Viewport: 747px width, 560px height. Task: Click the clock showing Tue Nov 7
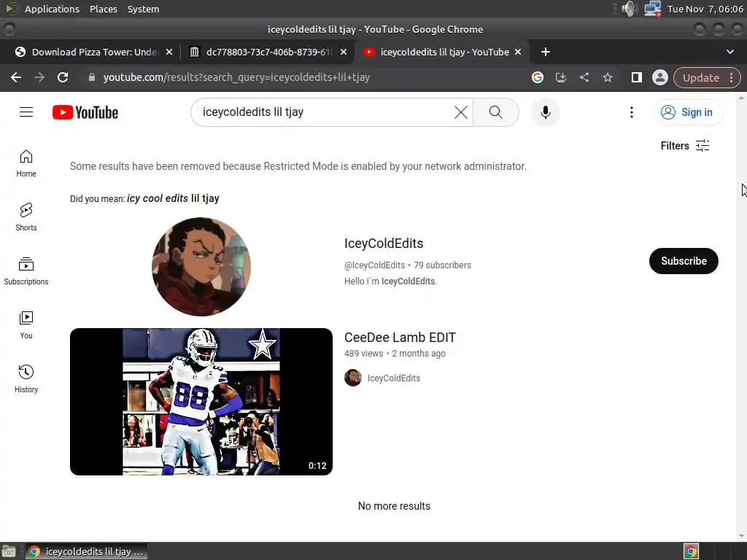(705, 9)
